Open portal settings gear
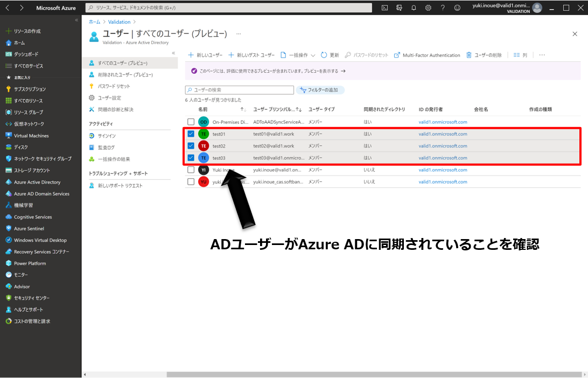 tap(428, 8)
